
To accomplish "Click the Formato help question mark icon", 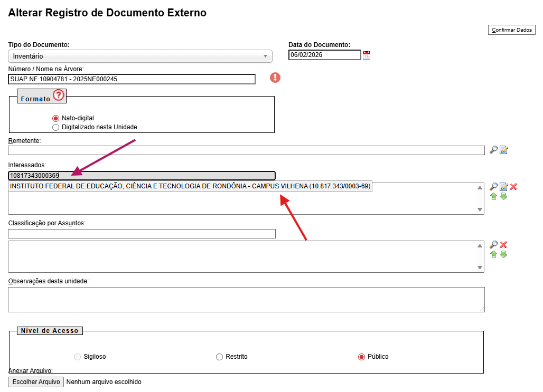I will (58, 95).
